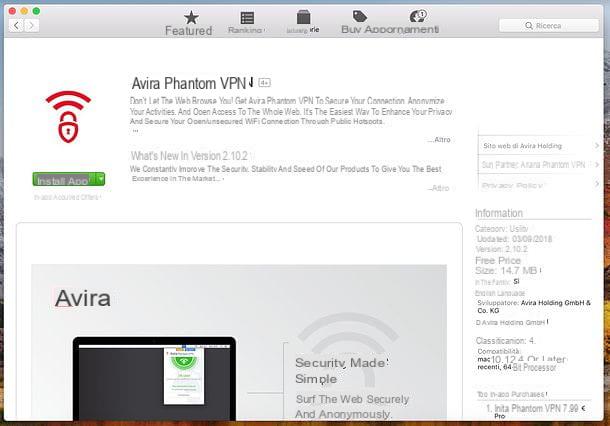Open the Categories box tab
This screenshot has width=610, height=426.
pos(303,23)
